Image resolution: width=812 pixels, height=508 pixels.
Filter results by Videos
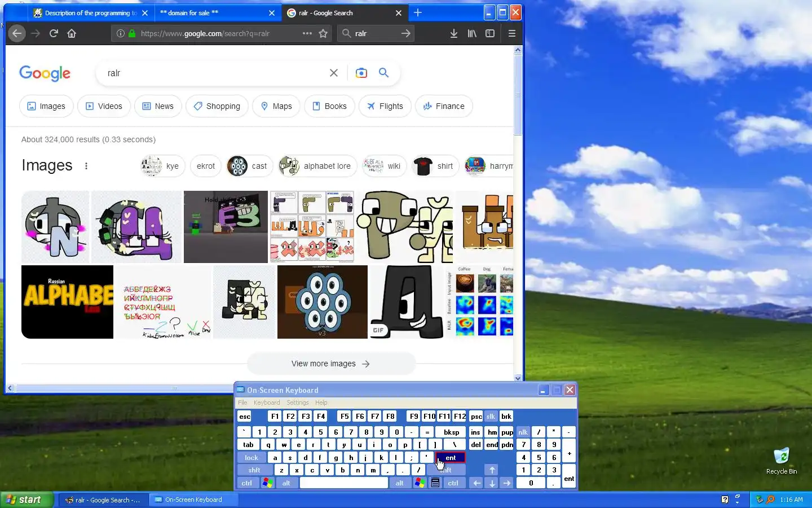pos(104,106)
